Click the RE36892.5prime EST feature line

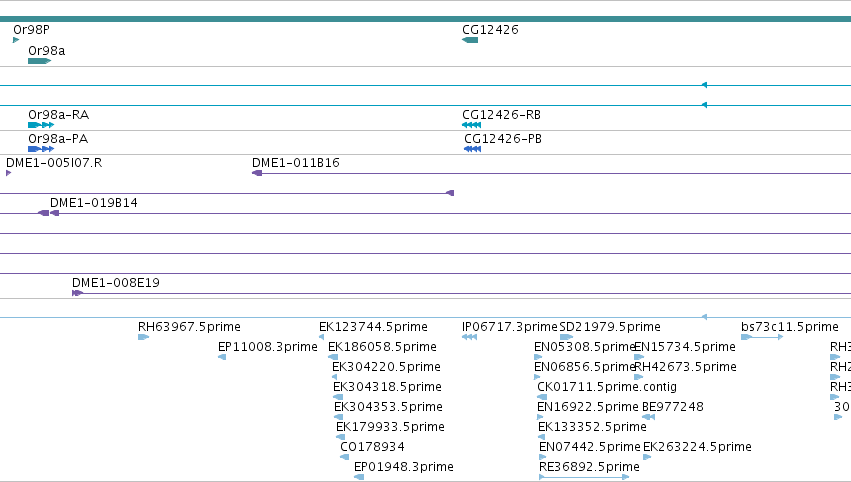(584, 477)
